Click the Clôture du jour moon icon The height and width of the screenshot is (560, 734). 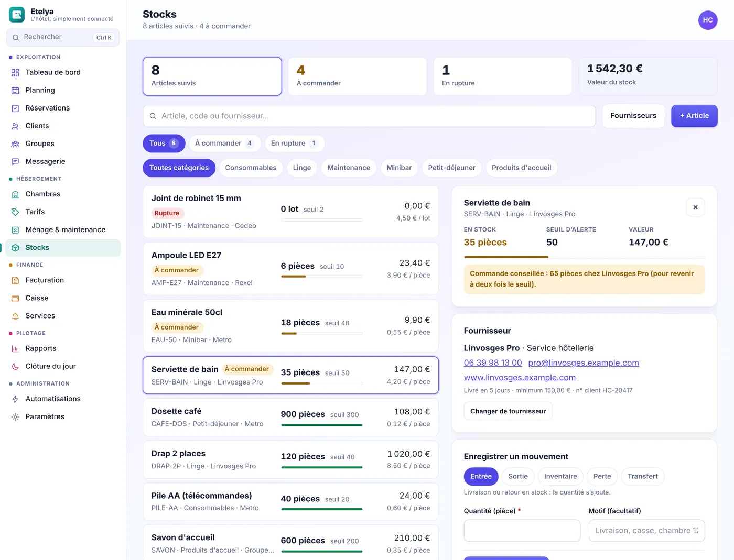(x=15, y=367)
